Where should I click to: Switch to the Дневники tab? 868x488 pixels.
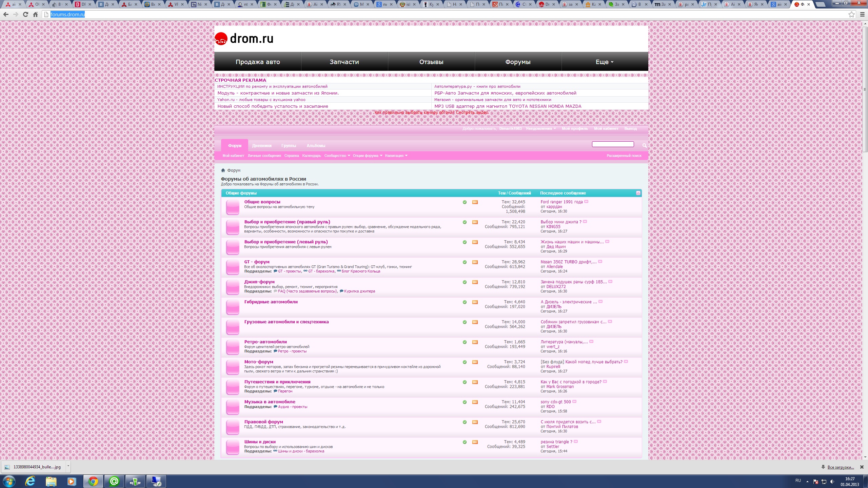tap(262, 146)
